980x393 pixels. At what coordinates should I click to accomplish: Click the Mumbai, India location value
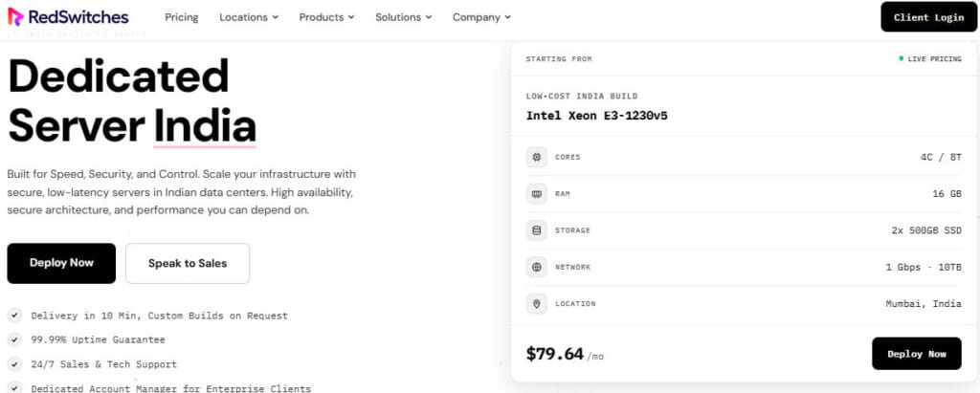tap(924, 304)
